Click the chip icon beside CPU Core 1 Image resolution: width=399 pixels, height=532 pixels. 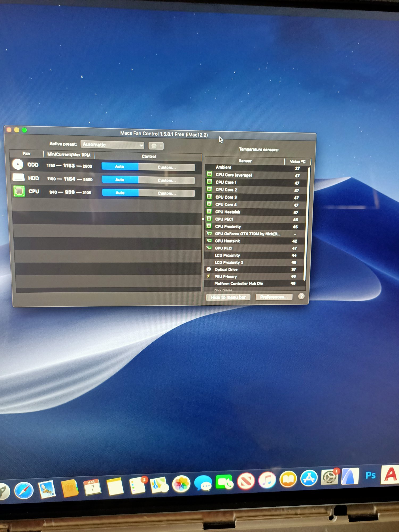click(x=210, y=182)
